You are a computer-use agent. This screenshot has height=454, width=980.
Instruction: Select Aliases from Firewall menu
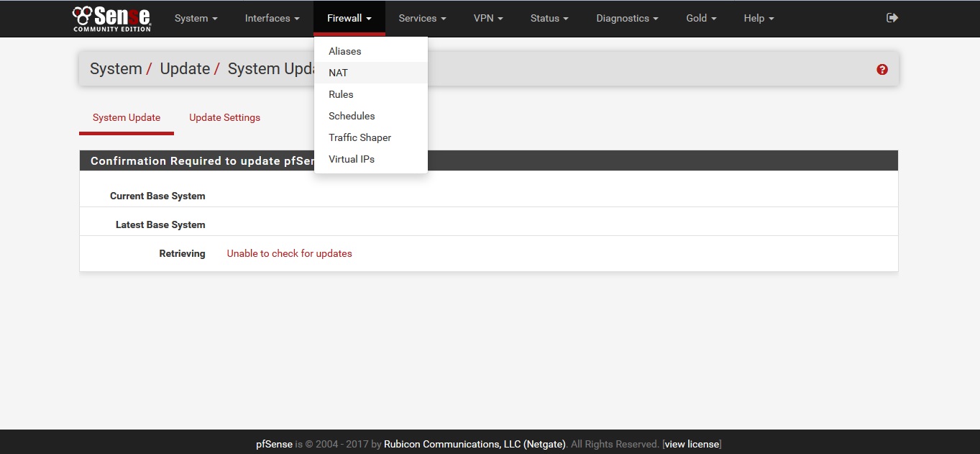coord(344,51)
